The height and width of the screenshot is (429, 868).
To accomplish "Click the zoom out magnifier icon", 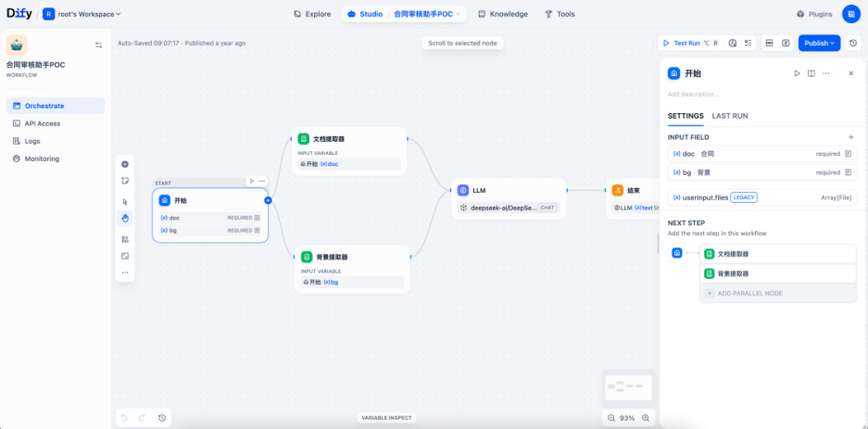I will 611,418.
